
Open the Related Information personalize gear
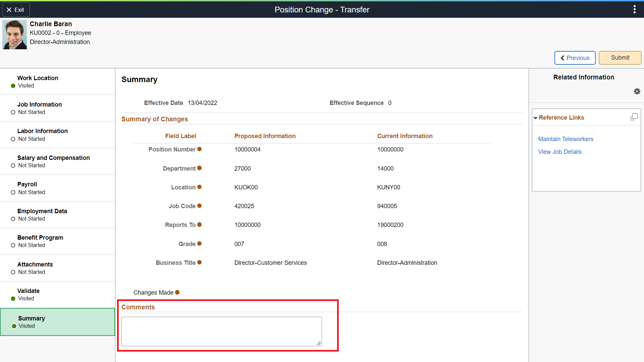637,91
